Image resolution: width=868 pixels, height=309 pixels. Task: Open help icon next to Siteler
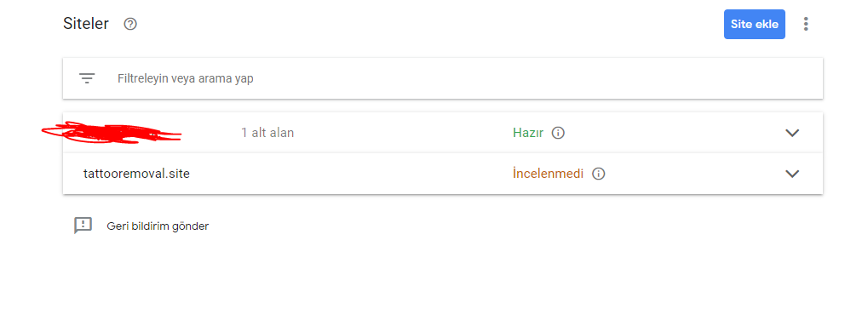[x=130, y=25]
